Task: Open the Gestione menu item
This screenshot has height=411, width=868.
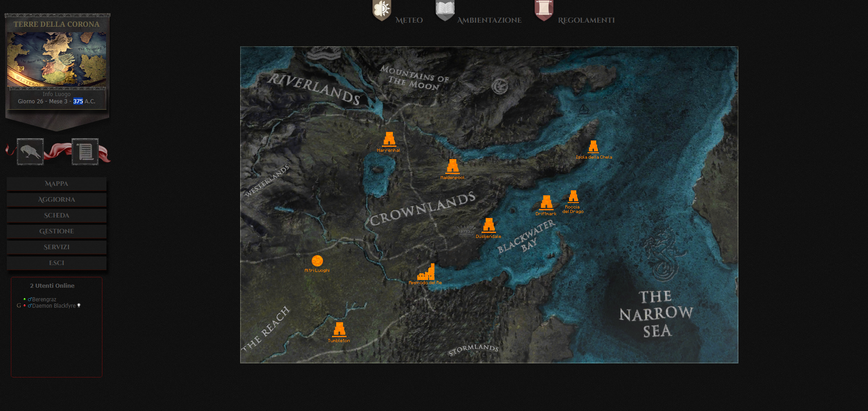Action: coord(57,231)
